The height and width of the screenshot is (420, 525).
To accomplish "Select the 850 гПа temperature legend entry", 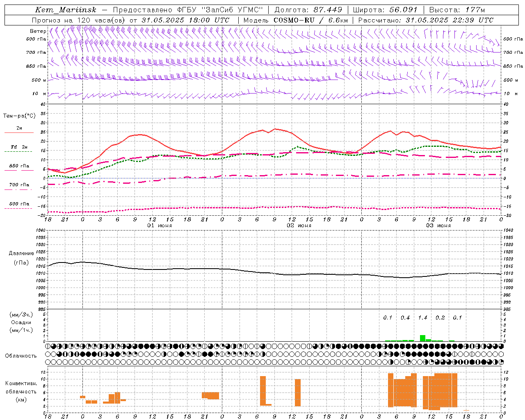I will point(19,168).
